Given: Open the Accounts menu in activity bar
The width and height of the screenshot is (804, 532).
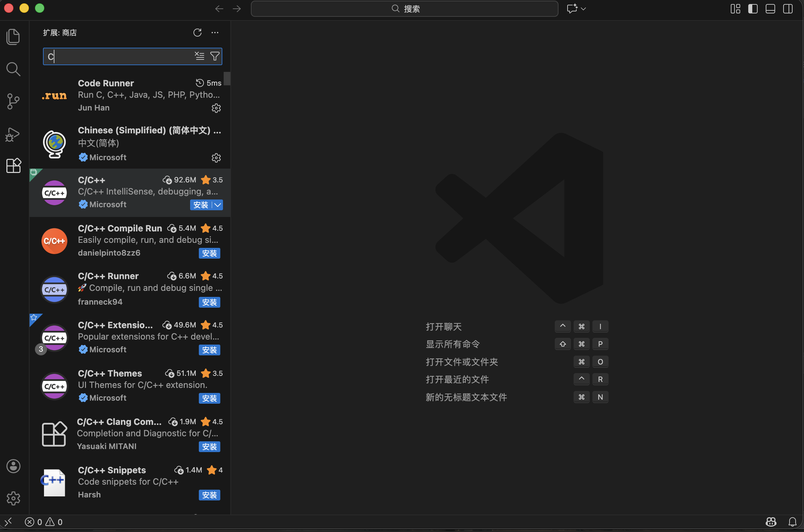Looking at the screenshot, I should click(13, 466).
